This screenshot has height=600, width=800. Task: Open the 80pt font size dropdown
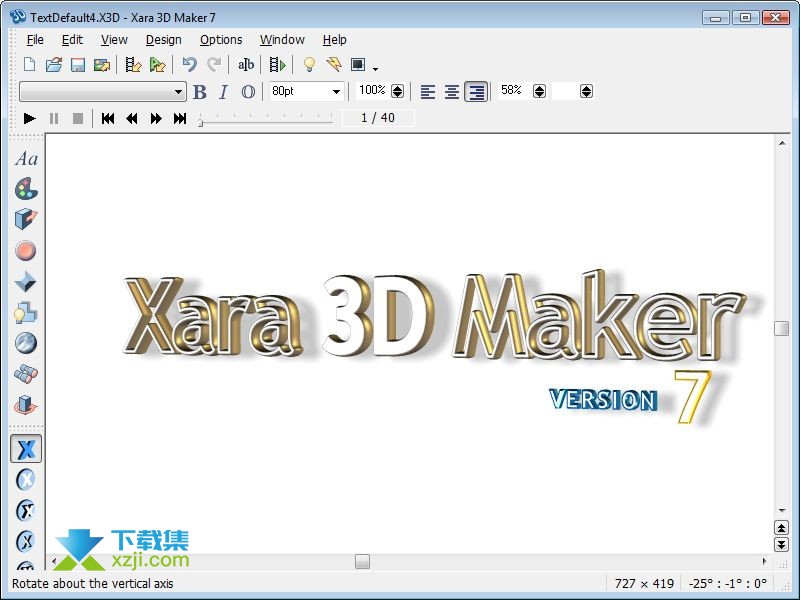click(x=336, y=92)
